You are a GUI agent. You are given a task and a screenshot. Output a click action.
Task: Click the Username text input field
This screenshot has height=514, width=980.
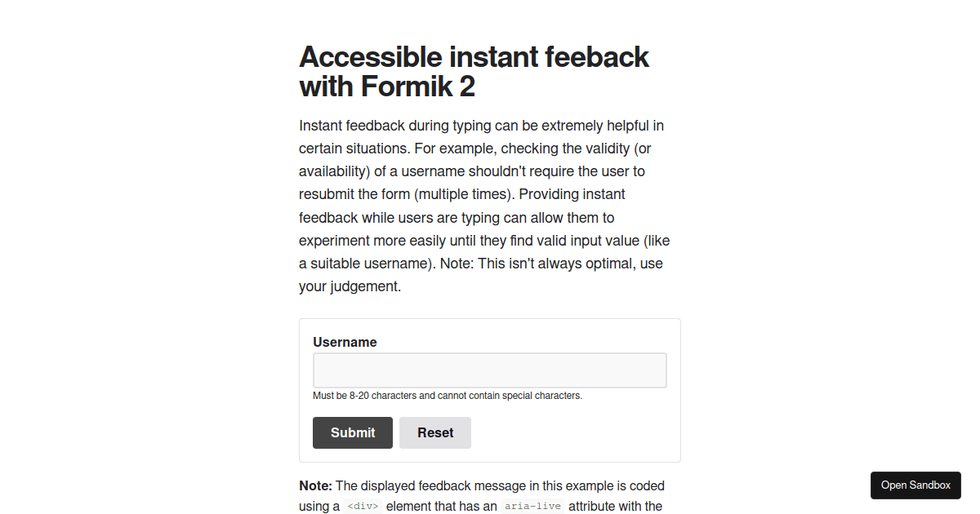point(489,370)
